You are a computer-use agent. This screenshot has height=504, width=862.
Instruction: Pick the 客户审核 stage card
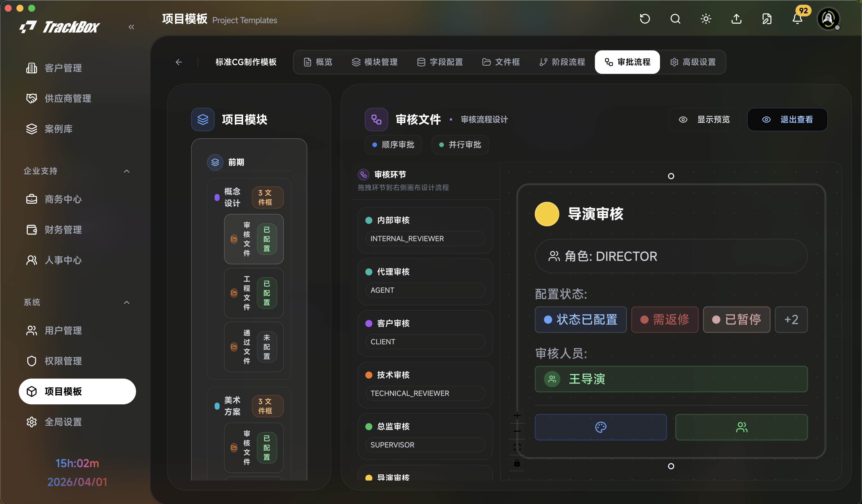pyautogui.click(x=425, y=333)
